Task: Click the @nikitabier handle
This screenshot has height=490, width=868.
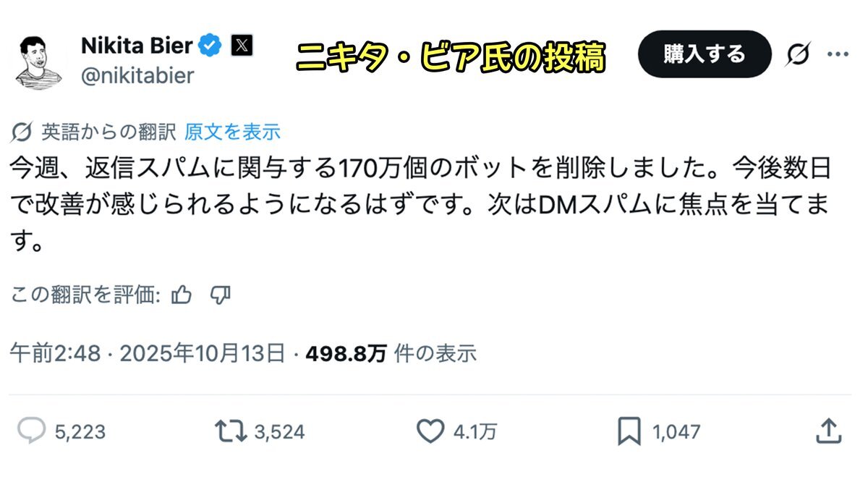Action: [137, 76]
